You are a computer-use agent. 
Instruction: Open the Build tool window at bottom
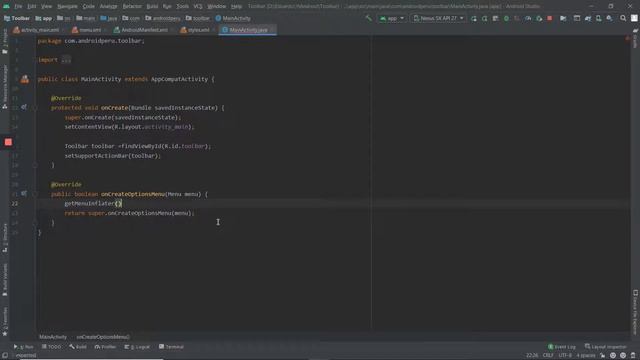tap(78, 347)
